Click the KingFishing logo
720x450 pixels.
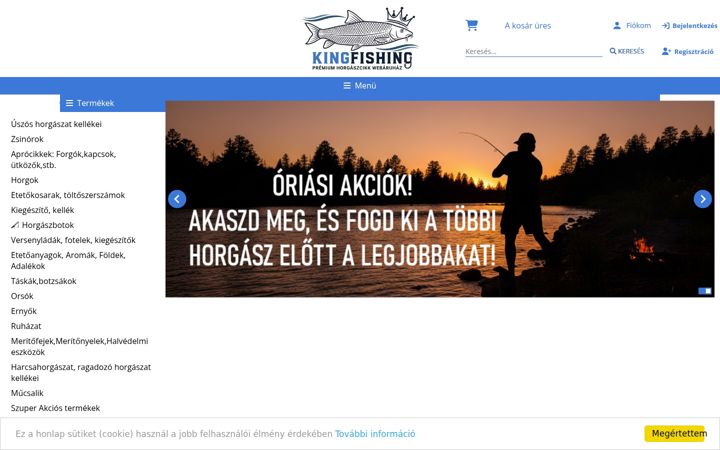point(360,39)
